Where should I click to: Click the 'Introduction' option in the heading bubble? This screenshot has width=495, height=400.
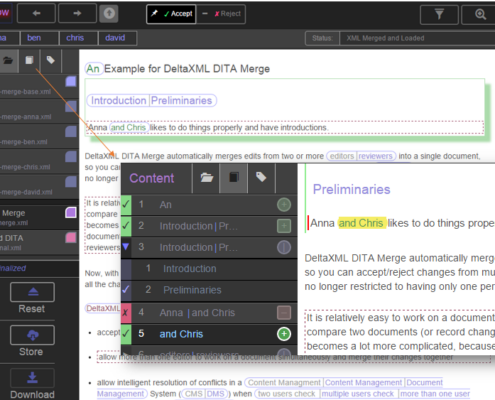click(x=118, y=100)
